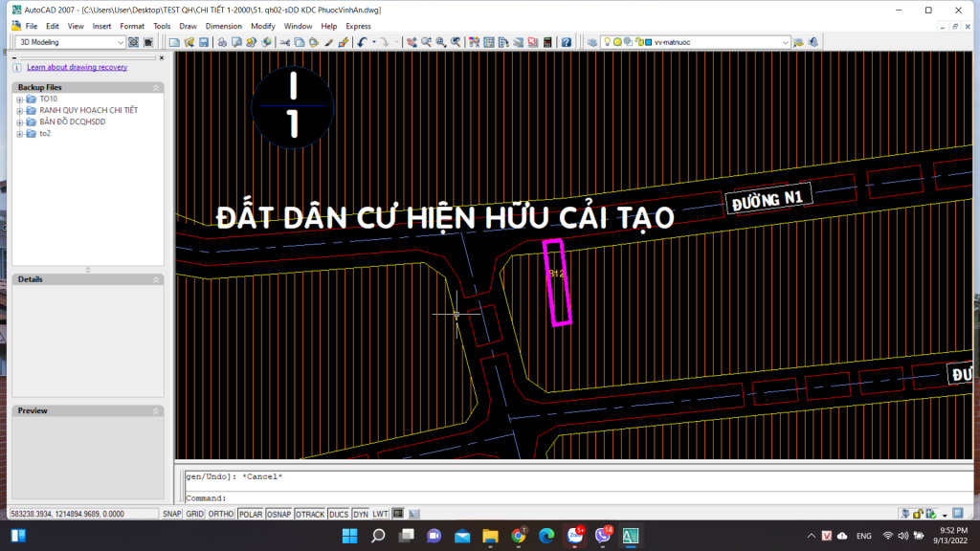Toggle LWT lineweight display
The width and height of the screenshot is (980, 551).
point(381,514)
